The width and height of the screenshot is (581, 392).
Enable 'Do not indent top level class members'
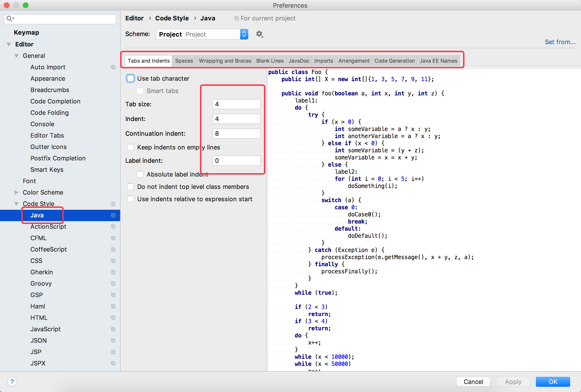pos(130,187)
